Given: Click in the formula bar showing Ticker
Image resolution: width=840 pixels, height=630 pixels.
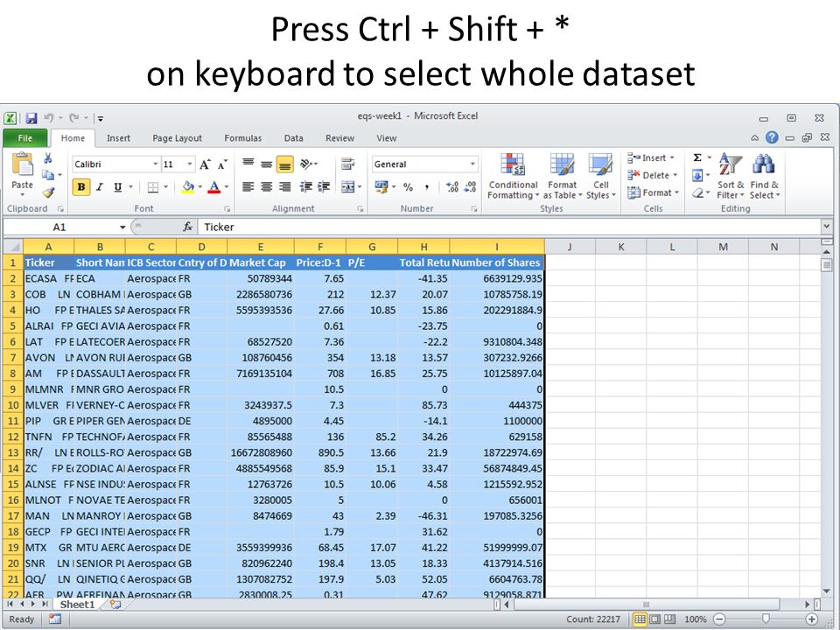Looking at the screenshot, I should [509, 227].
